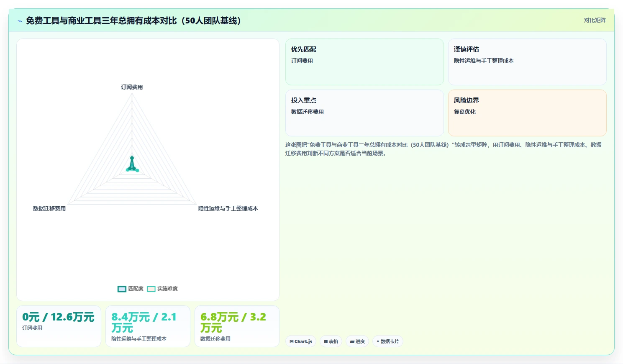This screenshot has width=623, height=364.
Task: Toggle the 匹配度 legend item
Action: (131, 289)
